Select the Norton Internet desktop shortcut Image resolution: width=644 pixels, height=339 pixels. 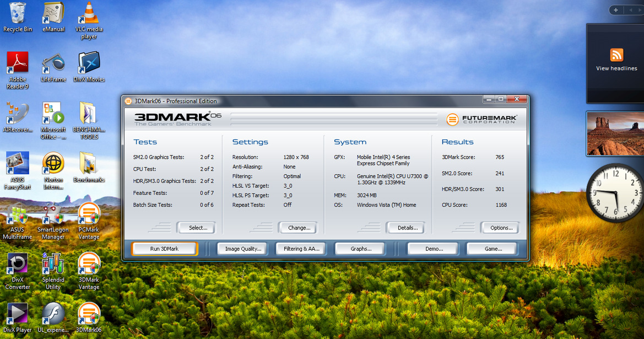pos(53,170)
